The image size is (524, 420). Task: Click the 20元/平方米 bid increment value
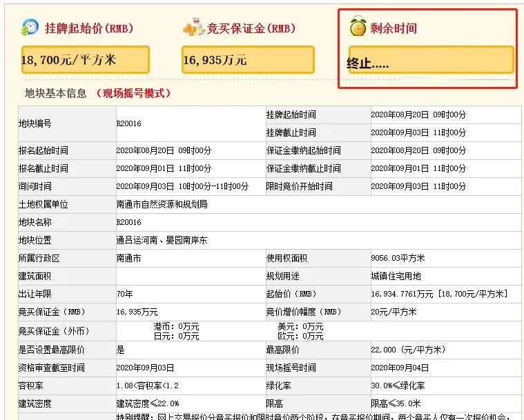pos(394,312)
